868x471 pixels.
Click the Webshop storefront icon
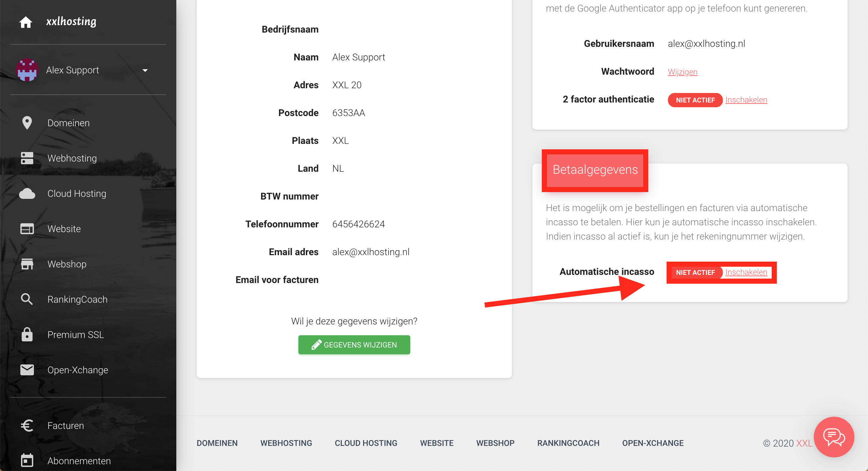click(27, 264)
